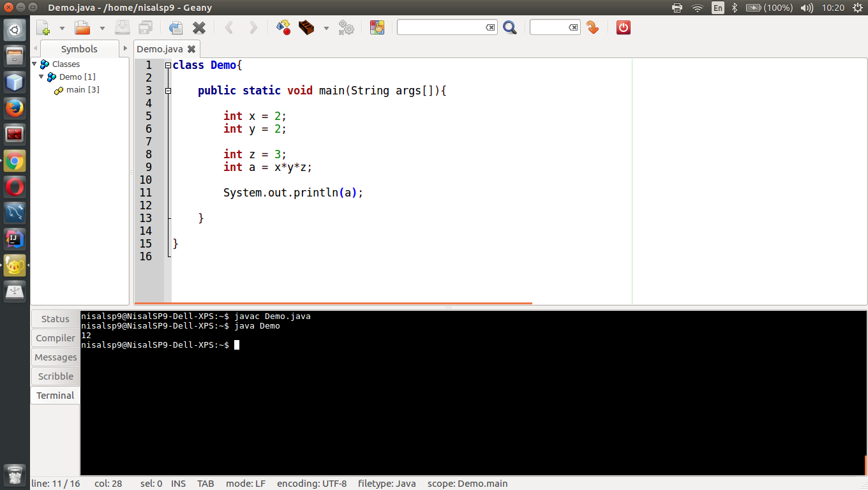Switch to the next sidebar tab with the right arrow
The width and height of the screenshot is (868, 490).
pos(124,49)
